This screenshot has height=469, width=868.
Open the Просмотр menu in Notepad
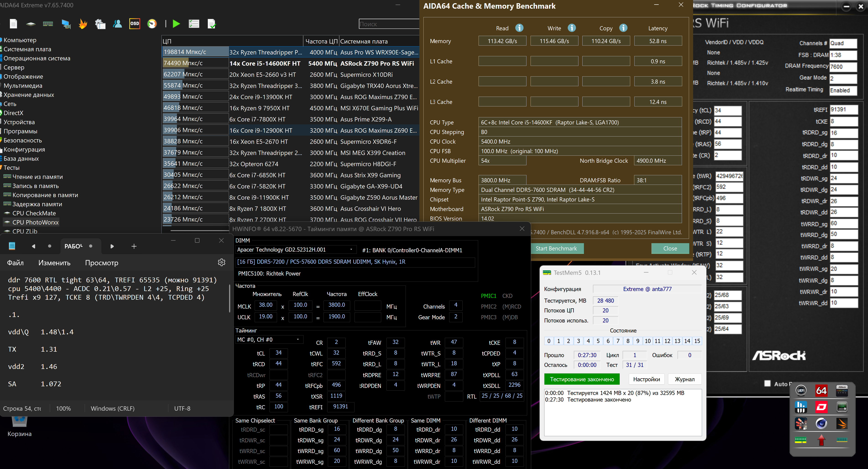tap(101, 263)
